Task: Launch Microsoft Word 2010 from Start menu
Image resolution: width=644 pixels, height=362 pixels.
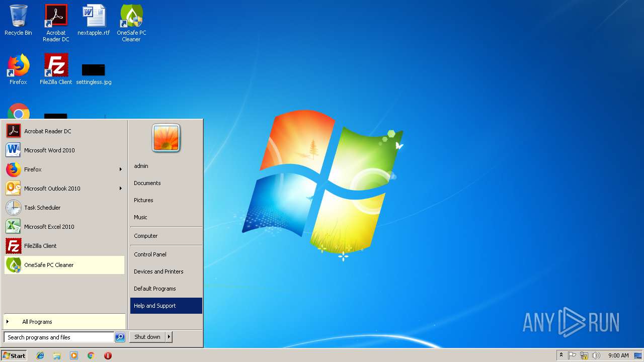Action: [64, 150]
